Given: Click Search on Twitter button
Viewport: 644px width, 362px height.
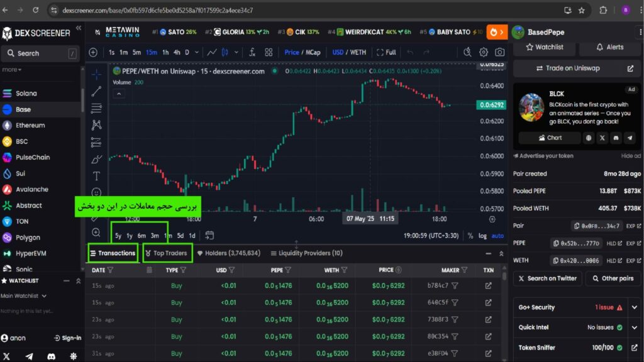Looking at the screenshot, I should click(548, 278).
